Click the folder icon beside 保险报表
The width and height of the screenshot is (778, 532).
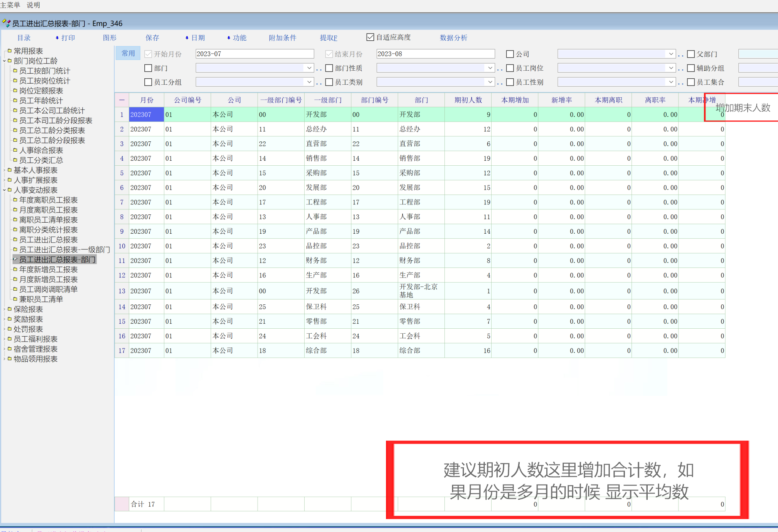tap(9, 309)
